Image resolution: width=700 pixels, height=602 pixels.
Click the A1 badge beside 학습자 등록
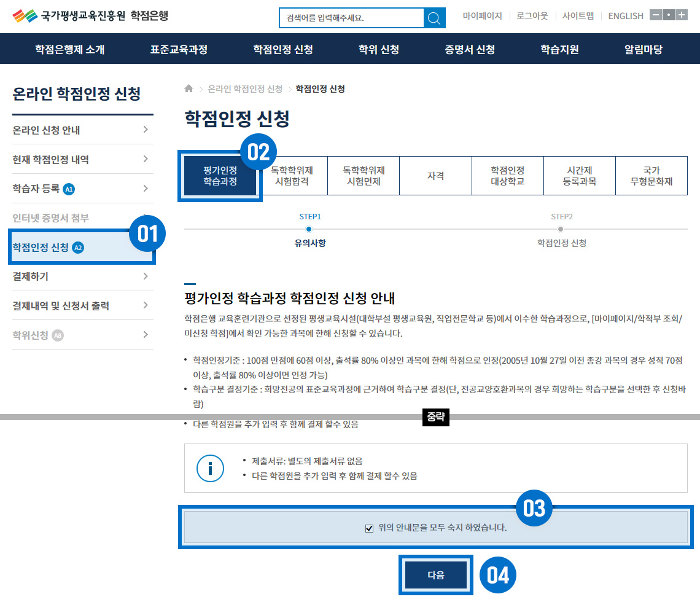pos(69,189)
